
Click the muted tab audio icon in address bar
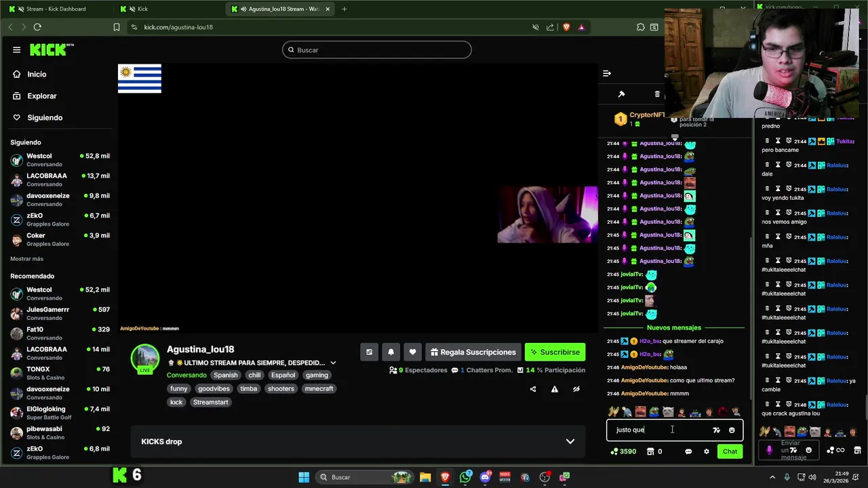pos(536,27)
